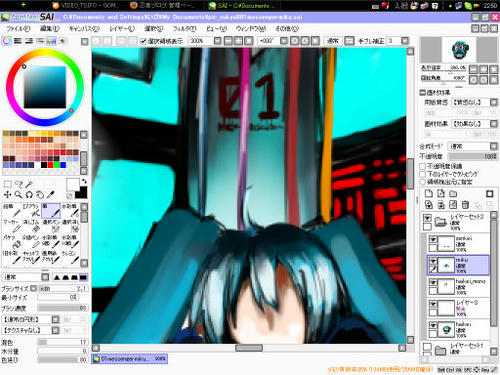Image resolution: width=500 pixels, height=375 pixels.
Task: Create a new layer set folder
Action: (x=453, y=193)
